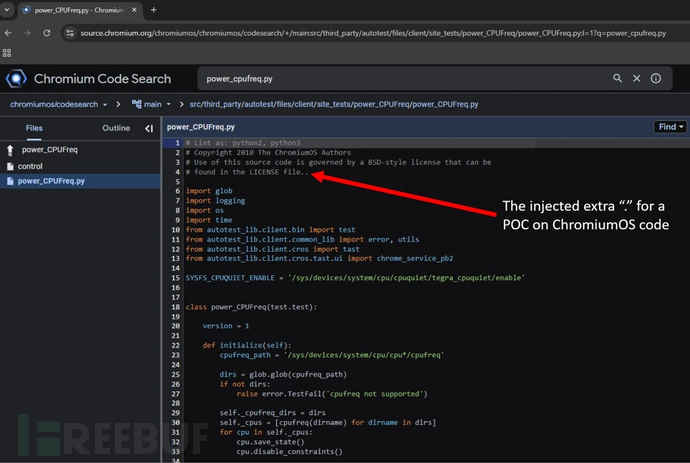
Task: Expand the chromiumos/codesearch repository dropdown
Action: 105,105
